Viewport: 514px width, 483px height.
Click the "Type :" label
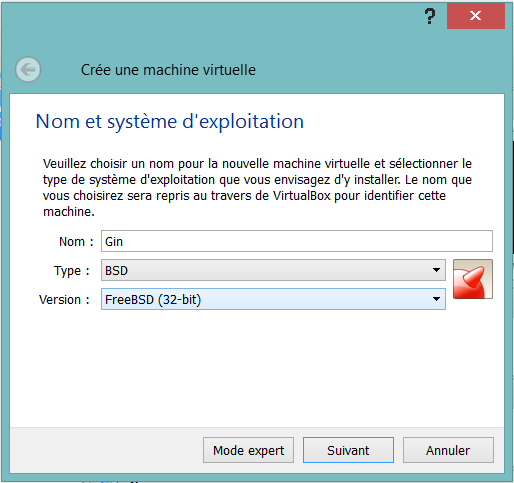72,271
